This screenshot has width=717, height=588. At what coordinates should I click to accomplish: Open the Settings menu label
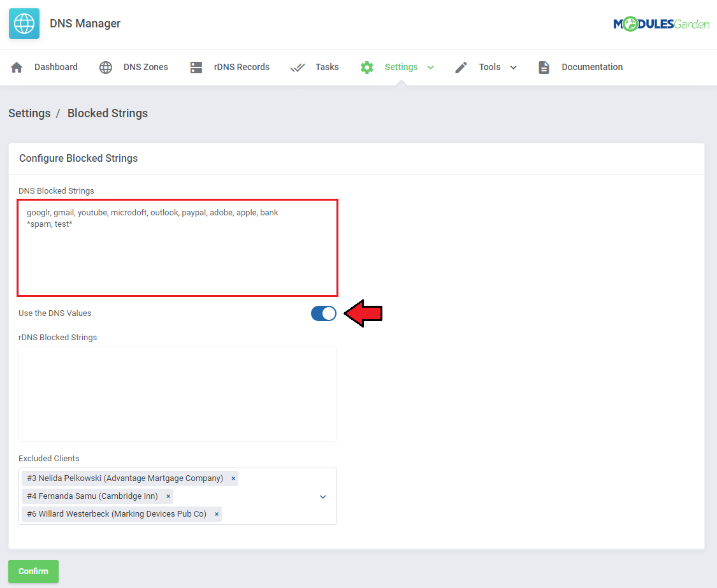(401, 68)
